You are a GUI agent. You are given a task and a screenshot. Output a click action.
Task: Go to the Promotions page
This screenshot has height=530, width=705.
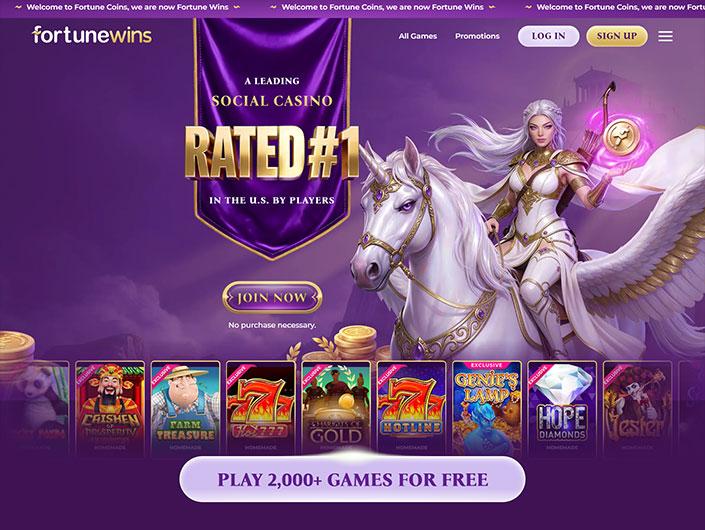477,36
